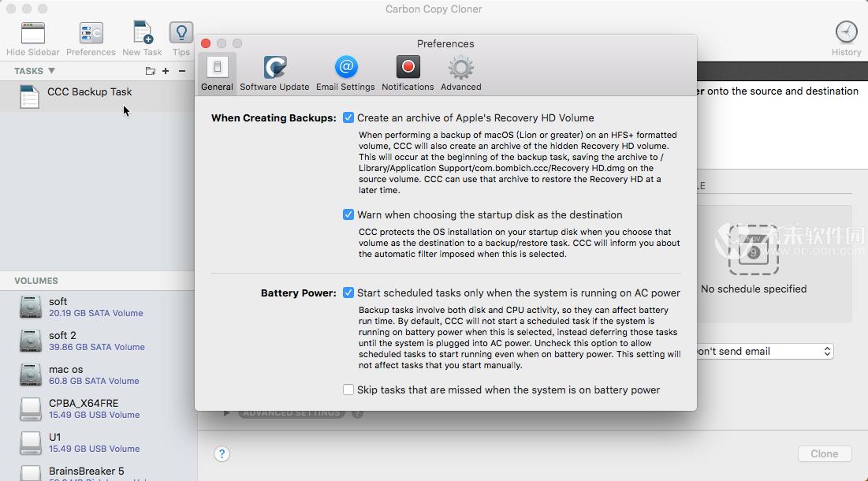Toggle Warn when choosing startup disk checkbox
The height and width of the screenshot is (481, 868).
pos(348,214)
